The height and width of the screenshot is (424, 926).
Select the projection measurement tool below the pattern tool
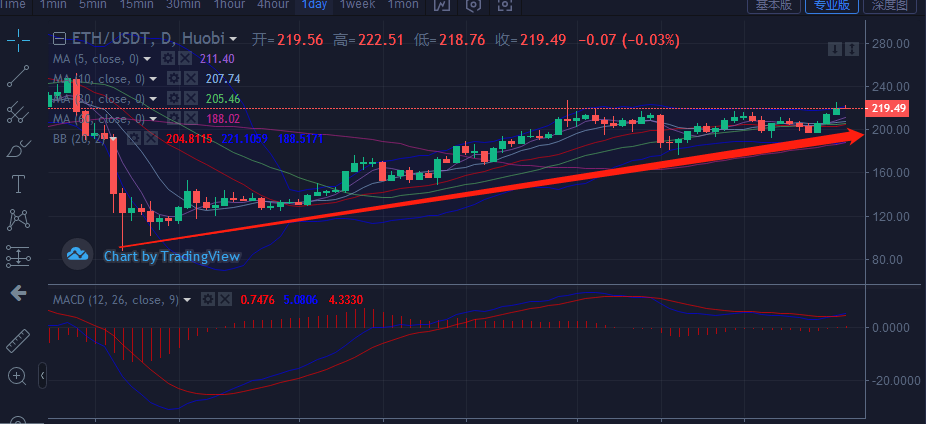click(18, 256)
